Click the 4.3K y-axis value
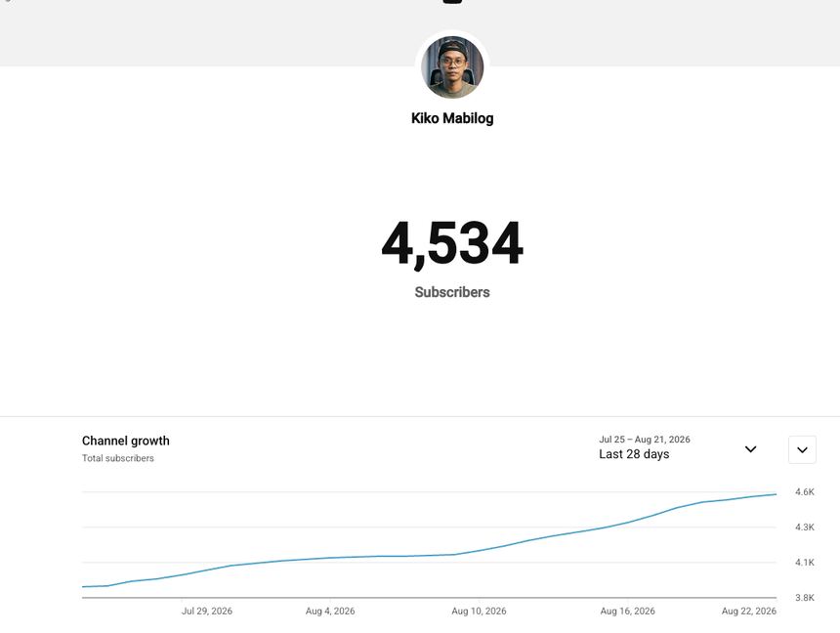This screenshot has height=633, width=840. click(805, 527)
